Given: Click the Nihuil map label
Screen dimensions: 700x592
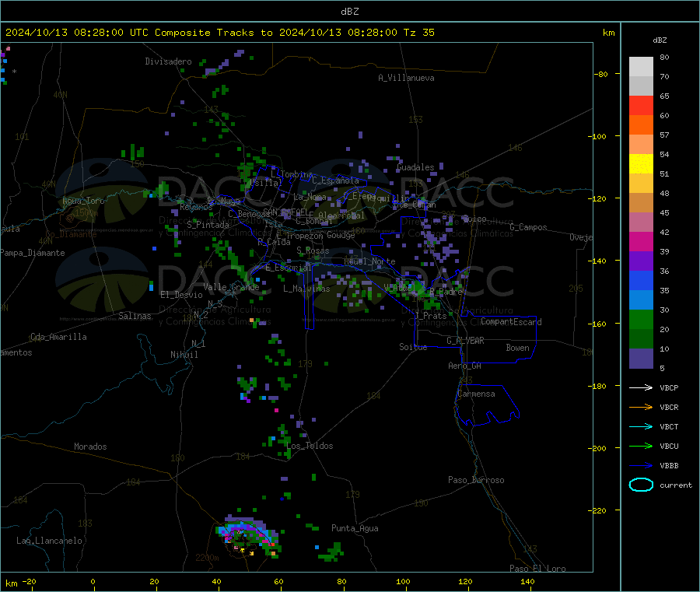Looking at the screenshot, I should [x=184, y=355].
